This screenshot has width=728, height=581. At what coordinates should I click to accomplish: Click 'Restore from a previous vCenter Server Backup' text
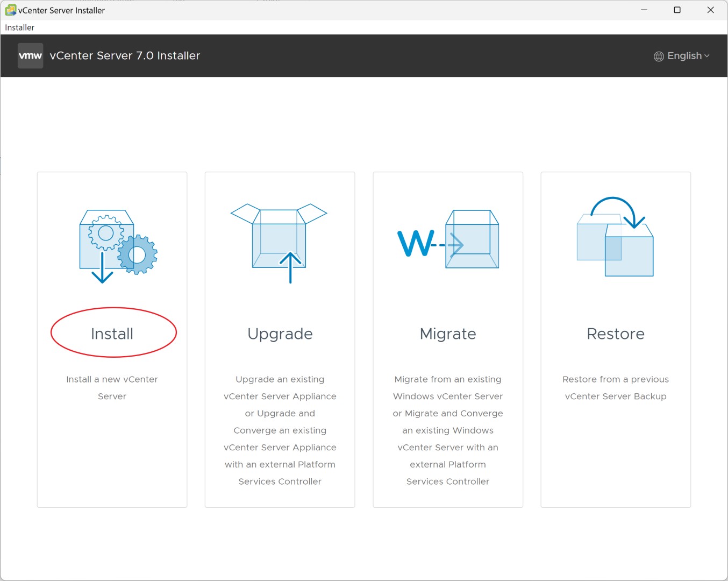click(616, 388)
